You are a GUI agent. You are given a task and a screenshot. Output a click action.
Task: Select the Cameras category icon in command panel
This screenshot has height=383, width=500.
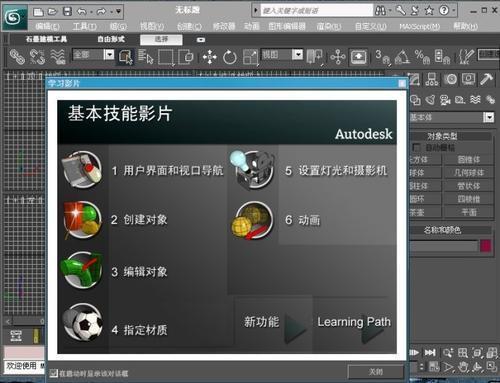[x=445, y=99]
